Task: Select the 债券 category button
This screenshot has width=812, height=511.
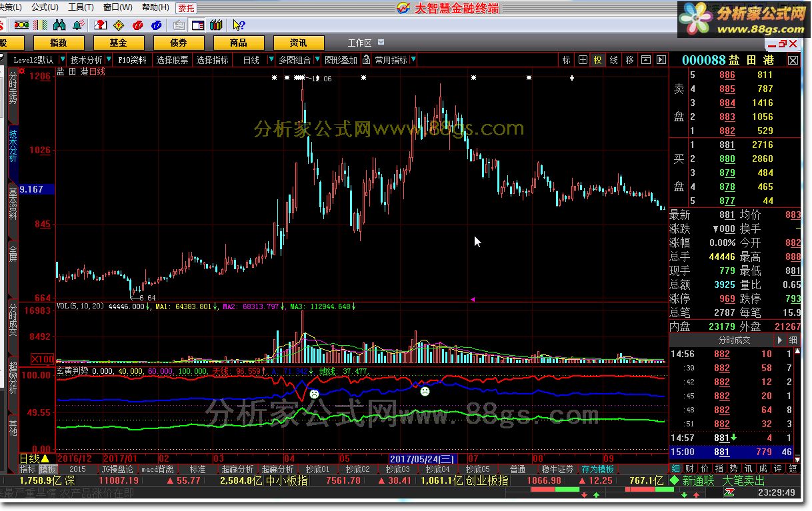Action: tap(179, 43)
